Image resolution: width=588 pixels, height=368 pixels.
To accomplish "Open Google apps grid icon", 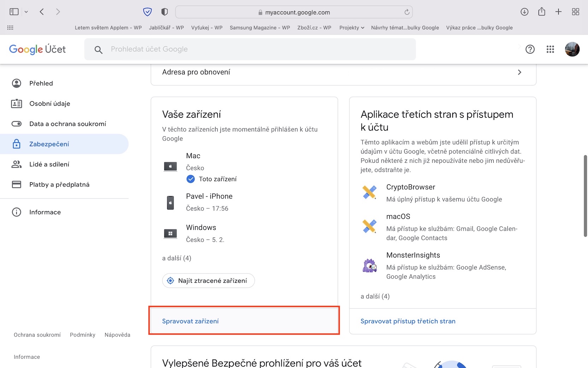I will [x=550, y=49].
